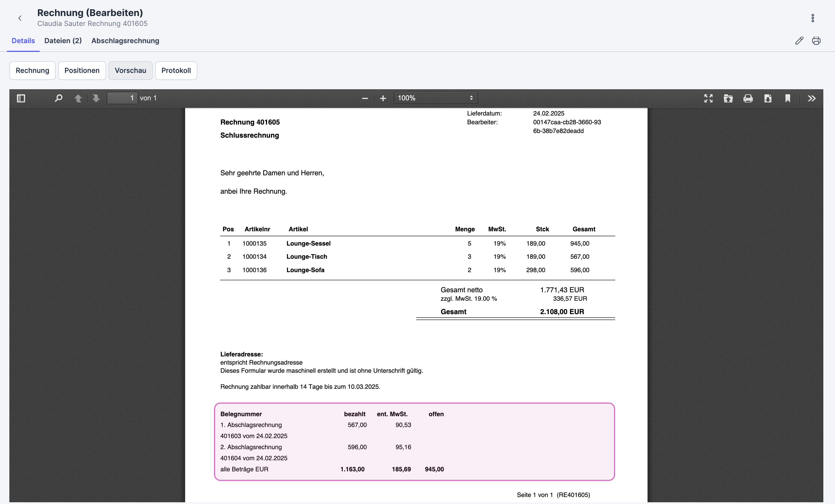Viewport: 835px width, 504px height.
Task: Go to previous page arrow
Action: click(78, 98)
